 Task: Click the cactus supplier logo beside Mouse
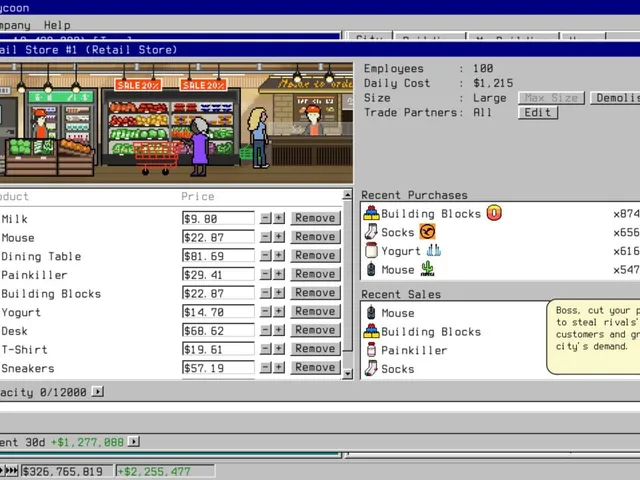[x=427, y=269]
